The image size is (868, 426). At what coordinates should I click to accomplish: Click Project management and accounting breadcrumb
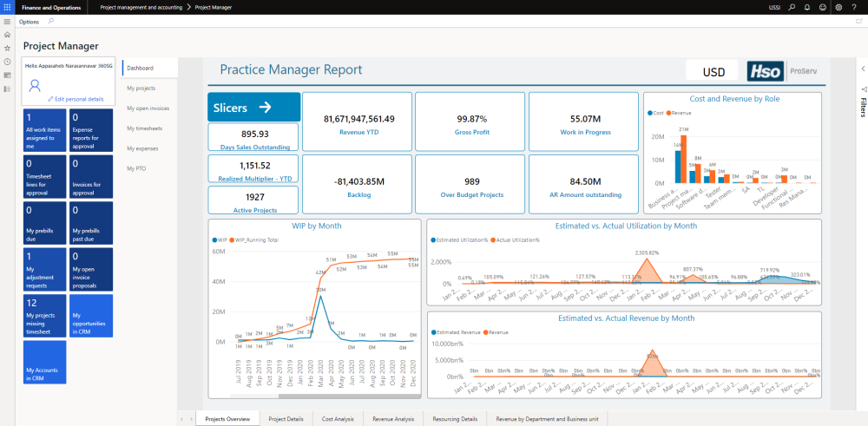(141, 7)
